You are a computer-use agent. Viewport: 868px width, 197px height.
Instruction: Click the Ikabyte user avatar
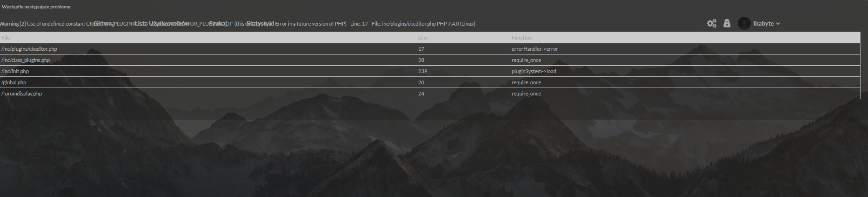tap(744, 23)
